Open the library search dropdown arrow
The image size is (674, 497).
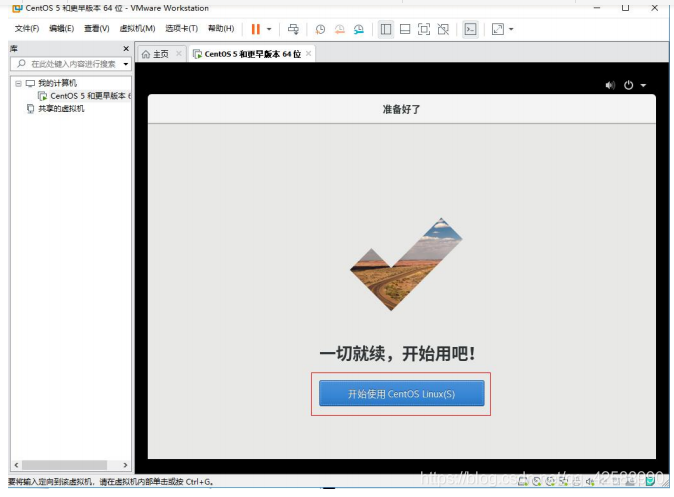[126, 64]
